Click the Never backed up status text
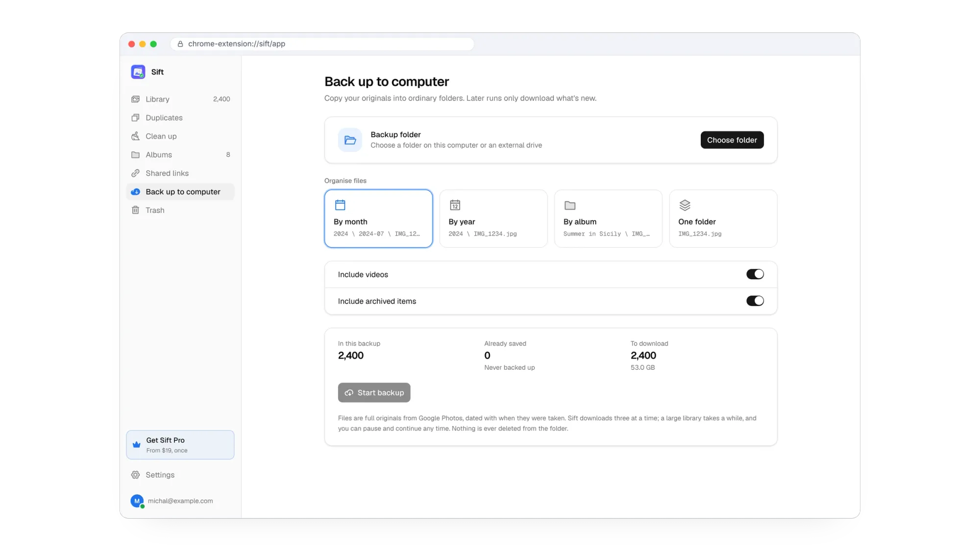Viewport: 980px width, 551px height. pos(509,367)
